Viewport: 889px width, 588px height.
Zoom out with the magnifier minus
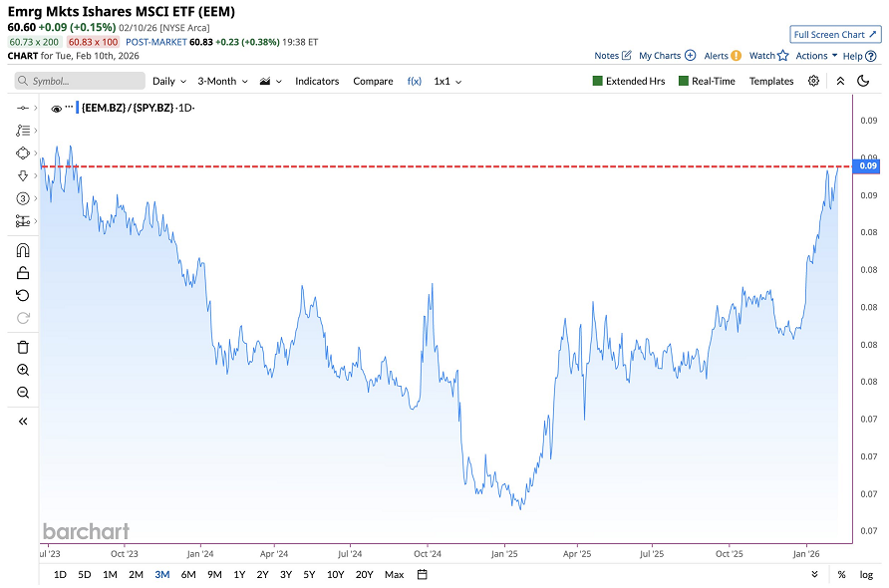(x=23, y=393)
